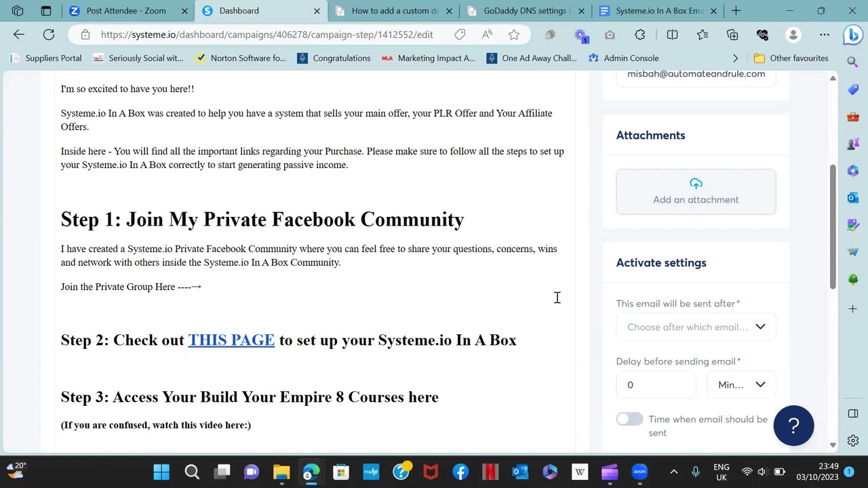Click scrollbar down arrow
Viewport: 868px width, 488px height.
coord(833,445)
